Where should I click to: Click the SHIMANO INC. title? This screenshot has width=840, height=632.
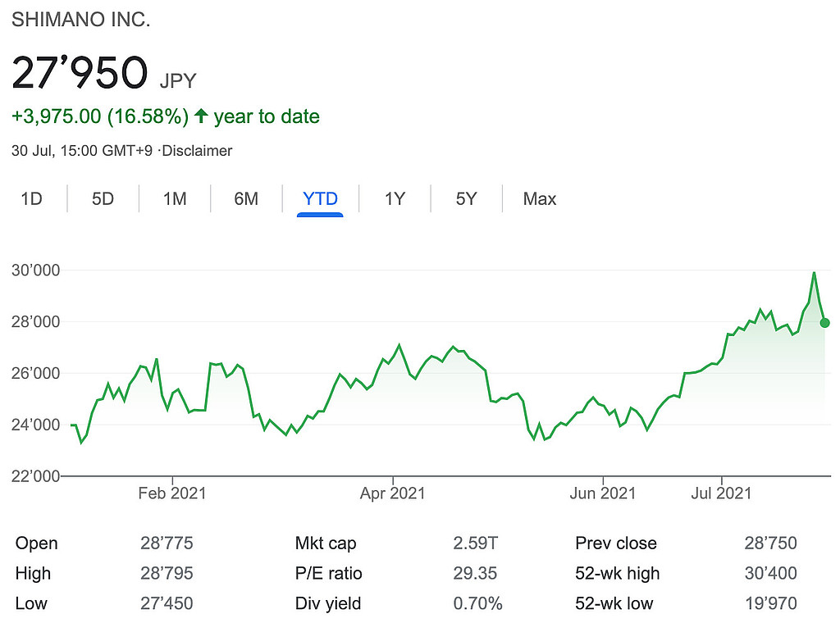click(x=80, y=21)
